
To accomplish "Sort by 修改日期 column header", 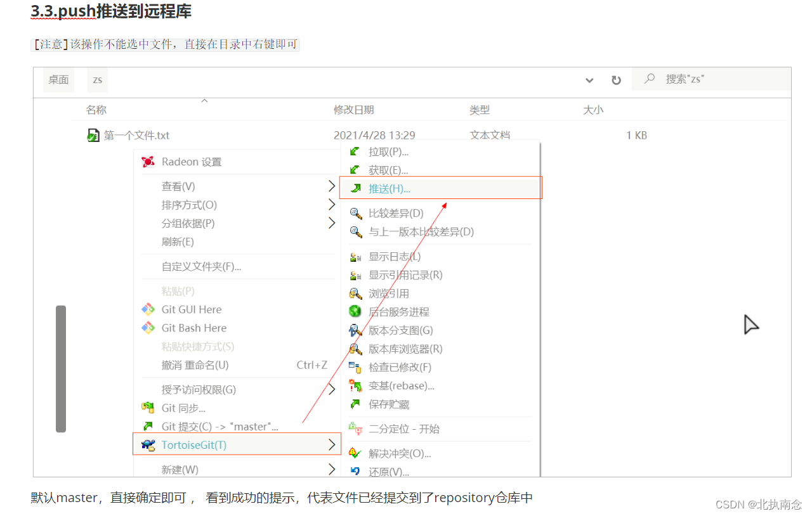I will point(354,110).
